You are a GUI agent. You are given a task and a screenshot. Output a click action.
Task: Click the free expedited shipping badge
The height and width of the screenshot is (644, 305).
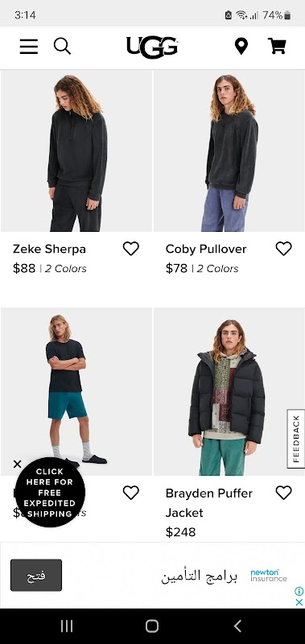coord(50,493)
